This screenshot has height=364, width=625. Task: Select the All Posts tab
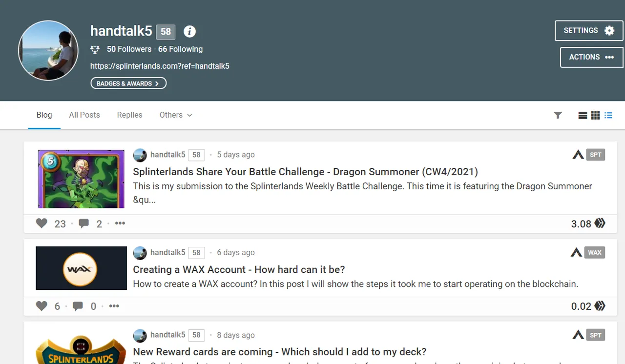click(x=84, y=115)
